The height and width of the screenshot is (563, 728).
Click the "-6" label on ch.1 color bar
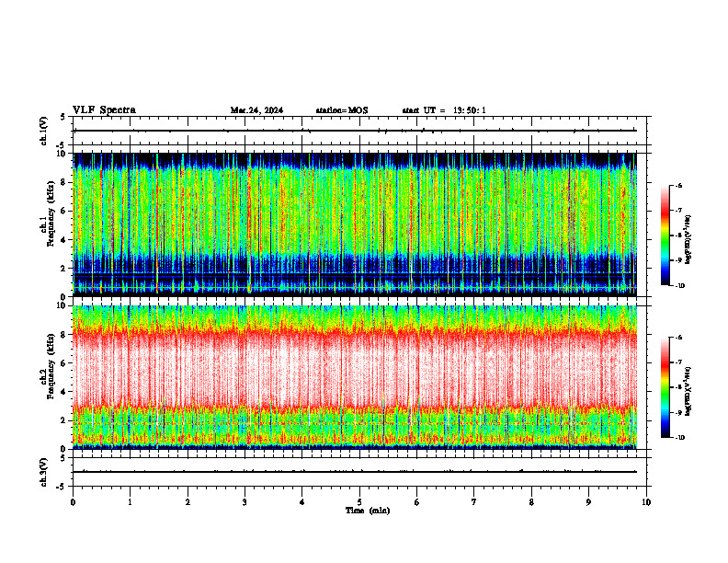coord(678,185)
